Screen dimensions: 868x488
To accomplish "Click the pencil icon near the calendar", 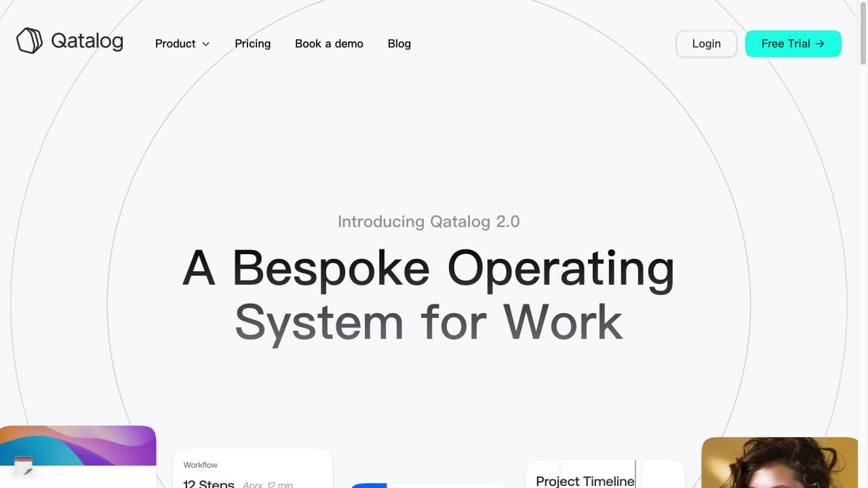I will (x=28, y=473).
